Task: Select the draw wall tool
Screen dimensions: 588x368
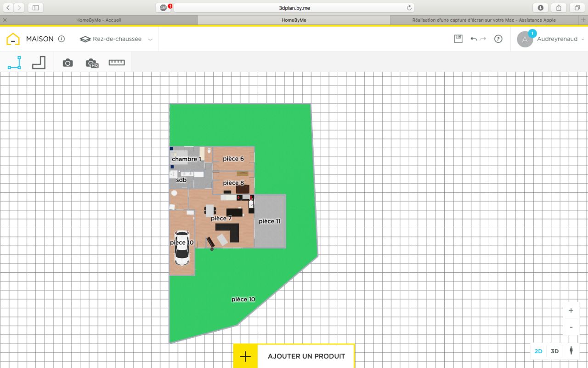Action: 14,63
